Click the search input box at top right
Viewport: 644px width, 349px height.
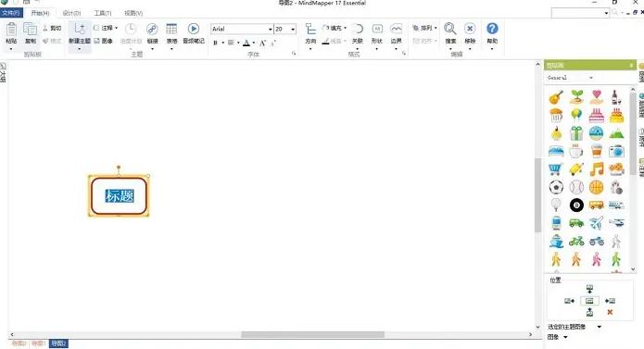pos(580,13)
